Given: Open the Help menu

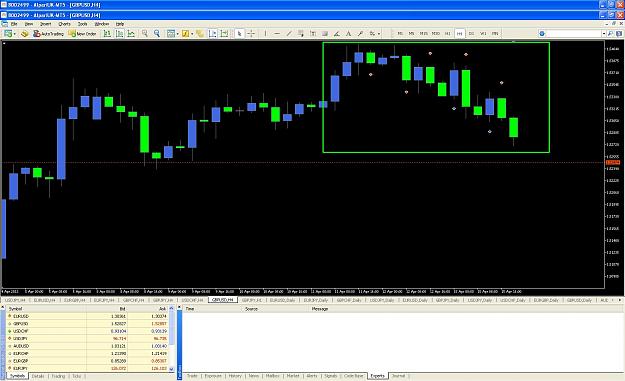Looking at the screenshot, I should coord(120,24).
